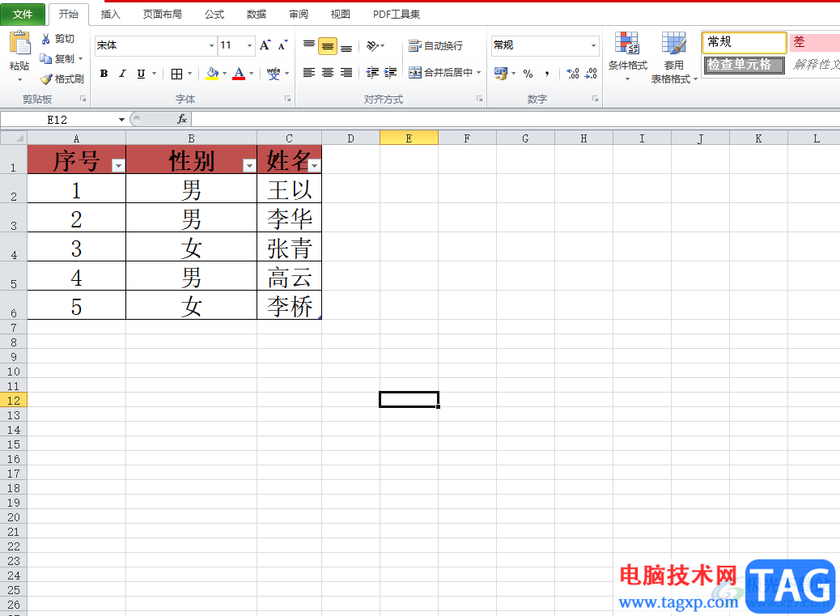The height and width of the screenshot is (616, 840).
Task: Select column E header
Action: [409, 138]
